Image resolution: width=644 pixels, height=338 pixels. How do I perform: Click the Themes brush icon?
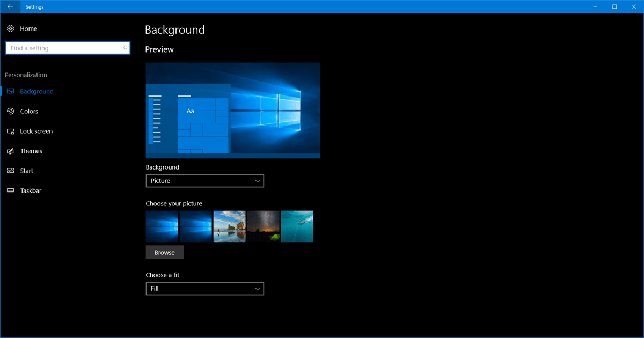point(10,151)
